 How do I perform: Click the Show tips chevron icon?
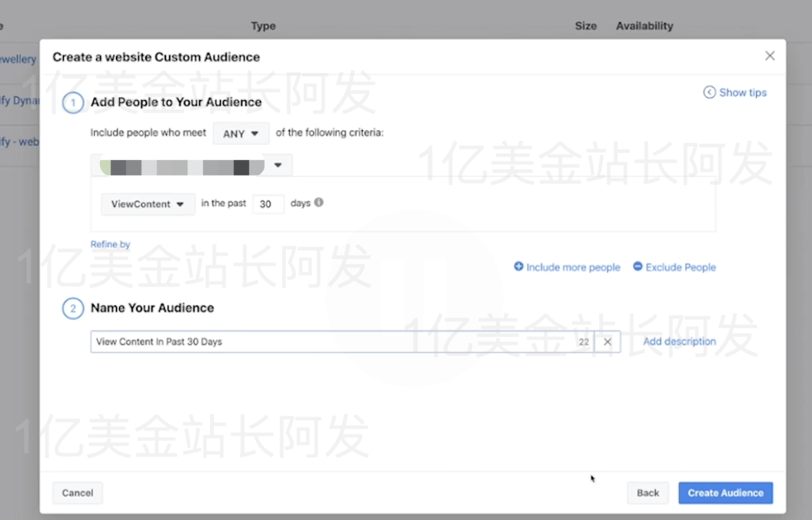pos(708,92)
